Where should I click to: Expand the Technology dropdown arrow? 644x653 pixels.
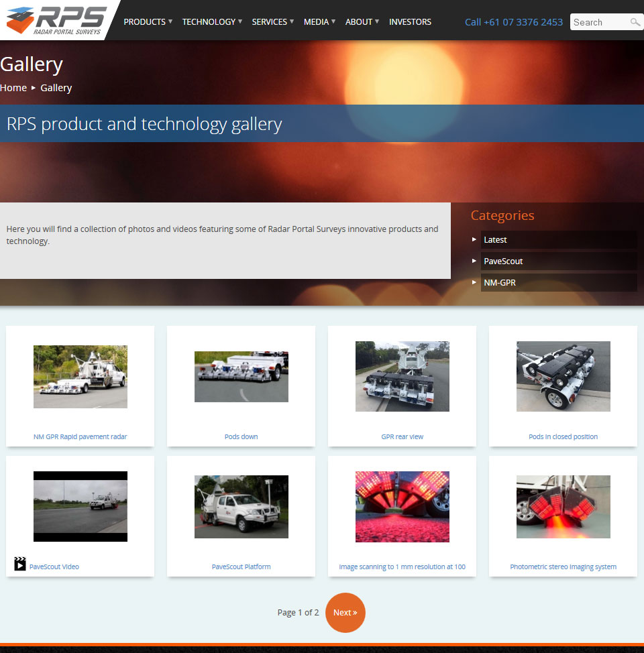240,21
